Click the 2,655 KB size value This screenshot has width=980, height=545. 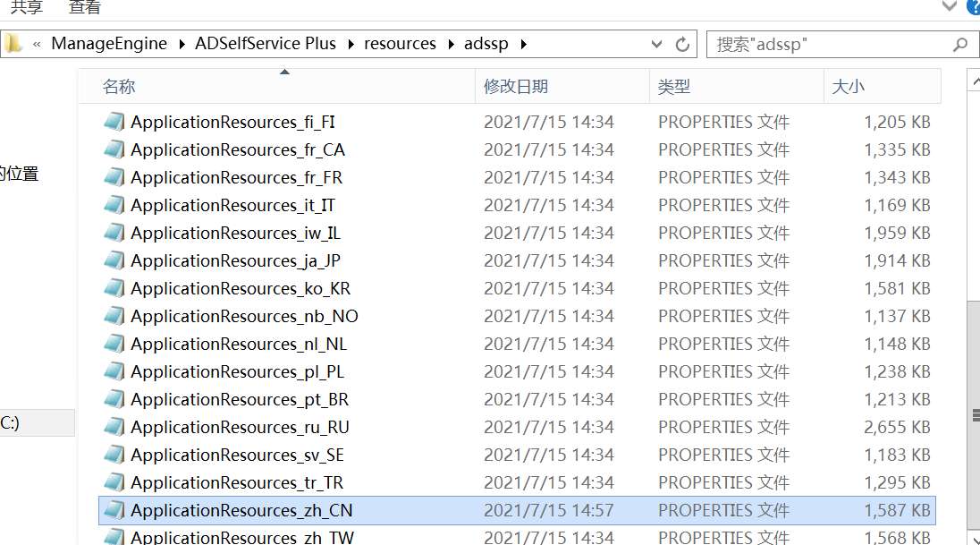897,427
